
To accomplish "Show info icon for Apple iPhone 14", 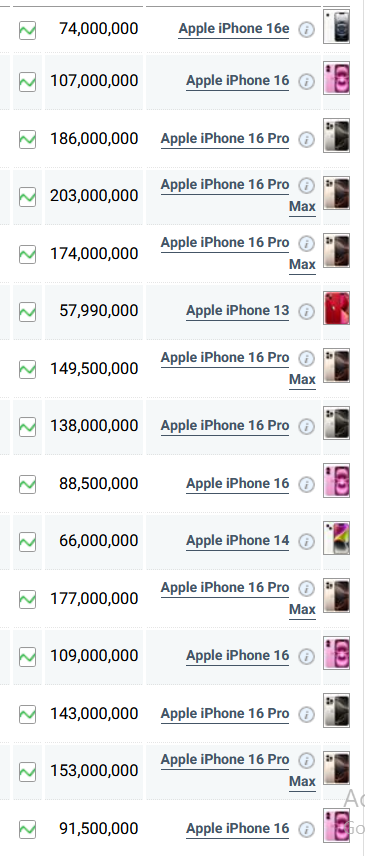I will 307,542.
